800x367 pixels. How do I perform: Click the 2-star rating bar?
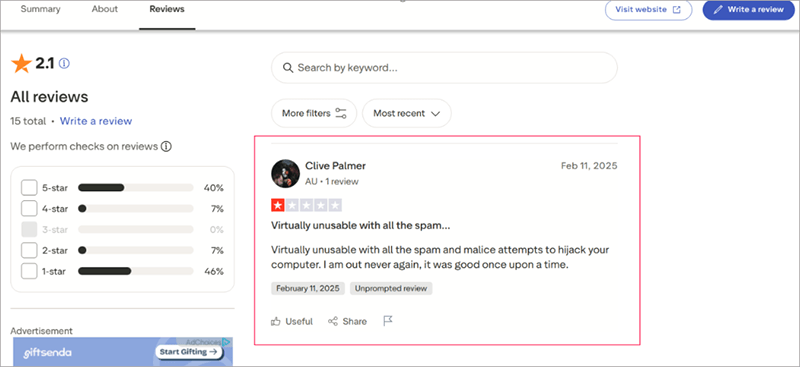(136, 251)
